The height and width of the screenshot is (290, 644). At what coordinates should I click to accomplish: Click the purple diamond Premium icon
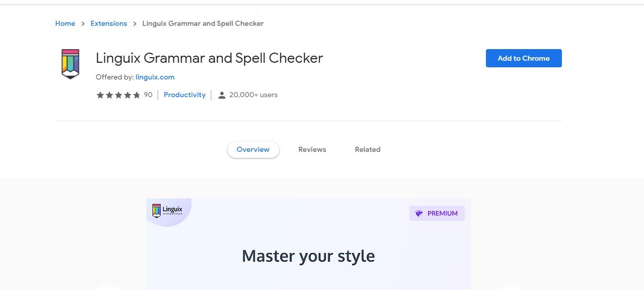pos(419,214)
